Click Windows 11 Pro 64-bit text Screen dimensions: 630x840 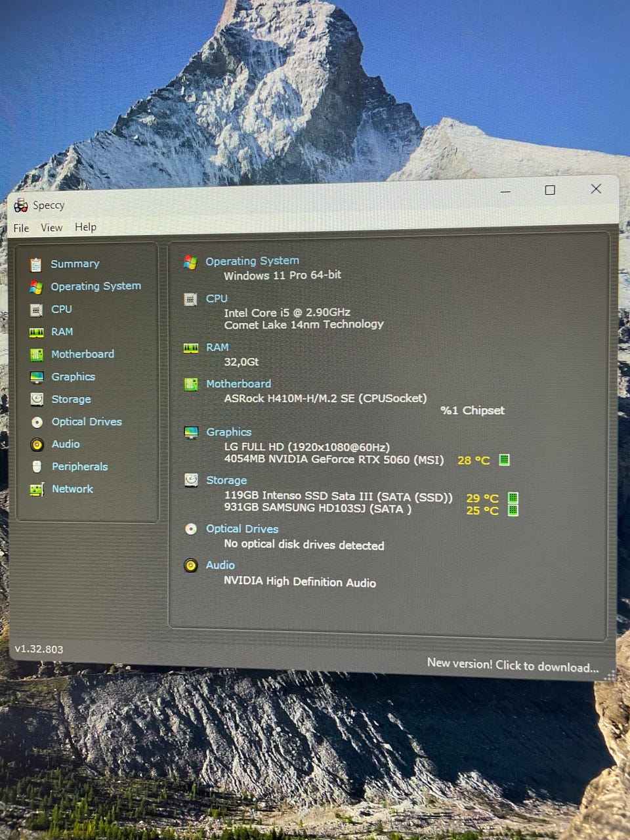click(282, 276)
